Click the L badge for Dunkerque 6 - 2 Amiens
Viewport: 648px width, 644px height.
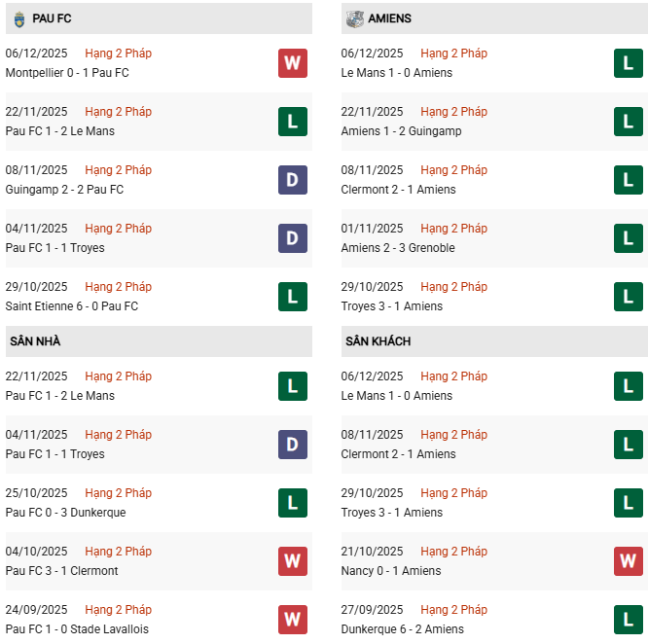629,620
